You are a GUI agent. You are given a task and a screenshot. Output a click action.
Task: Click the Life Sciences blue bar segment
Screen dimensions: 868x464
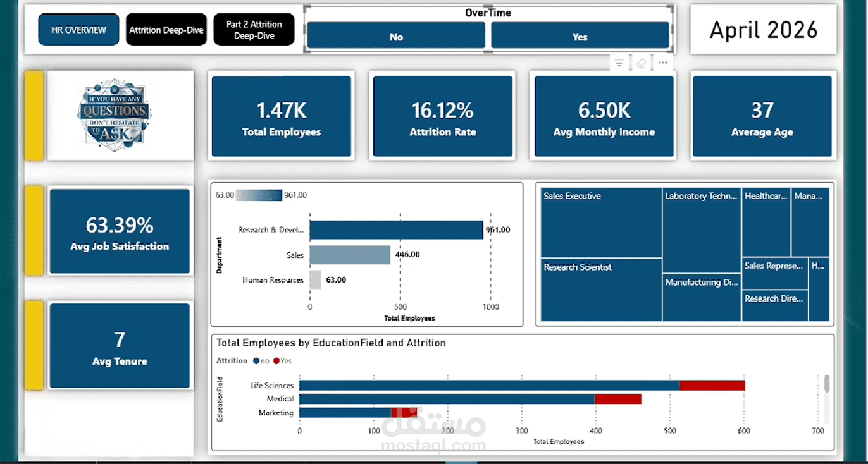(489, 386)
